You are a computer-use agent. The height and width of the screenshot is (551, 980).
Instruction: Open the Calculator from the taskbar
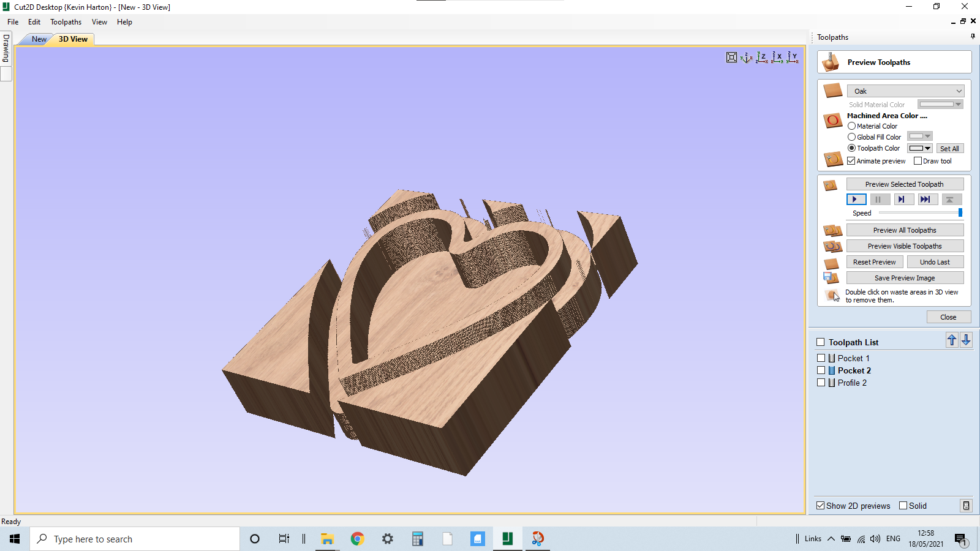pyautogui.click(x=418, y=539)
